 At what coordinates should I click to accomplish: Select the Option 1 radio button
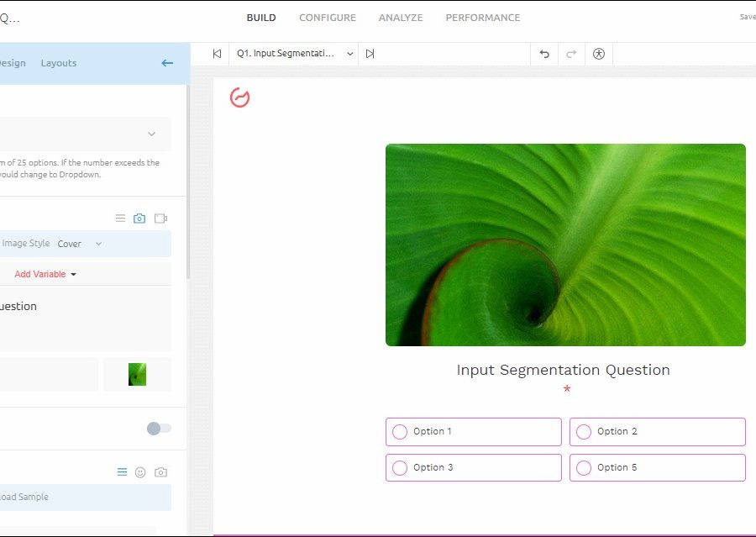[400, 432]
